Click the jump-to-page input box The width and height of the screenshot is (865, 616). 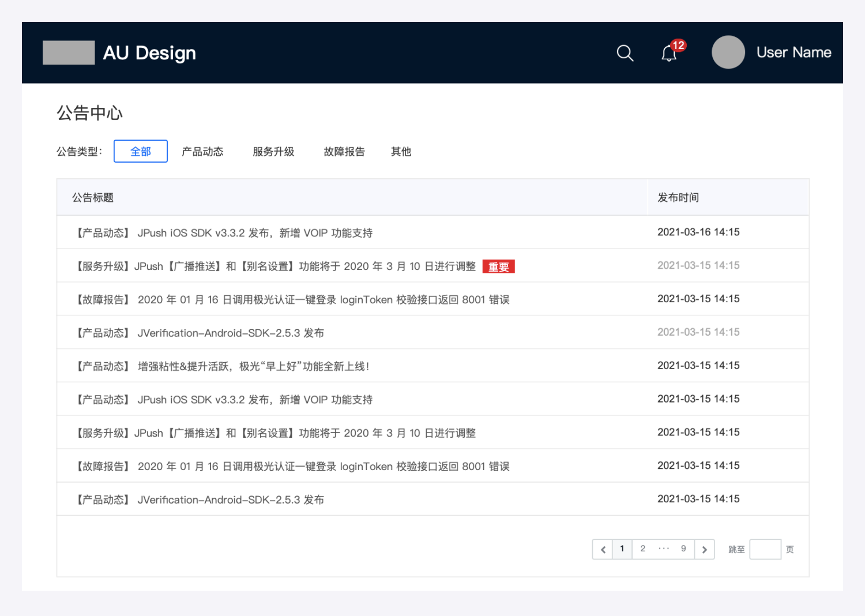pyautogui.click(x=765, y=549)
